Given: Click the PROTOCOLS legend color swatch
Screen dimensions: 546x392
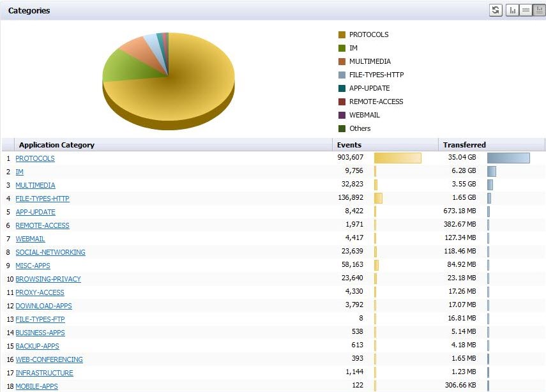Looking at the screenshot, I should point(342,34).
